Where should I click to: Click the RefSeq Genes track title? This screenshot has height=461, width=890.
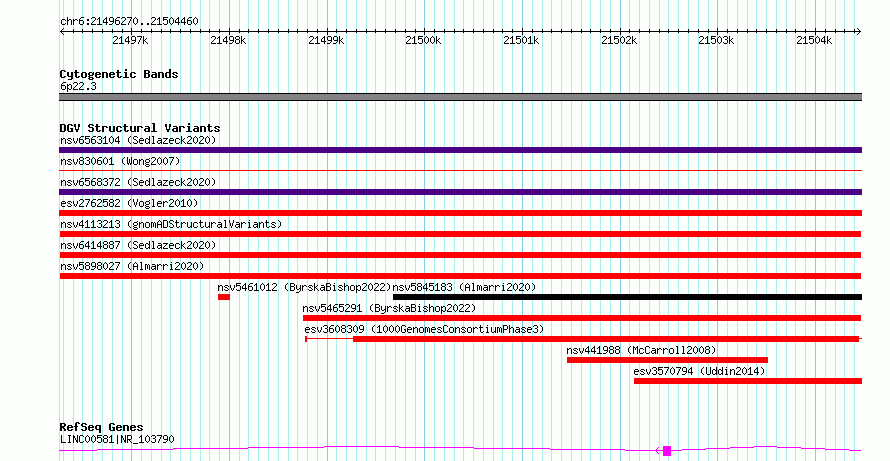[101, 427]
